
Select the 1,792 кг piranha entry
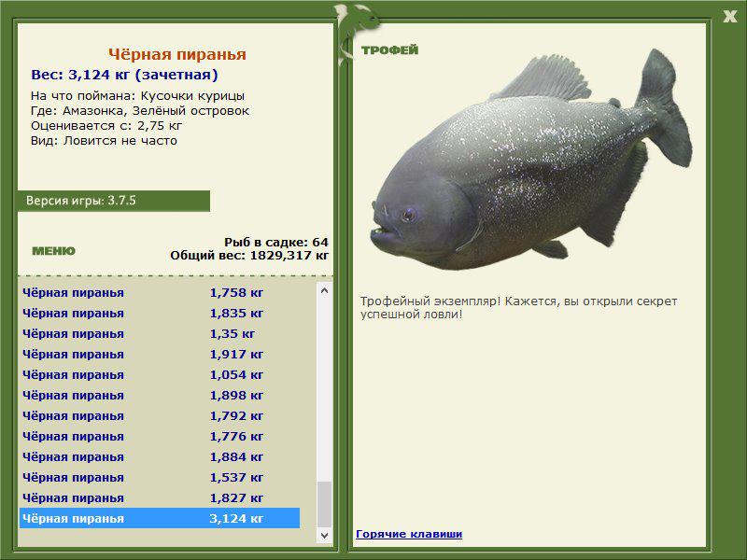(x=159, y=415)
